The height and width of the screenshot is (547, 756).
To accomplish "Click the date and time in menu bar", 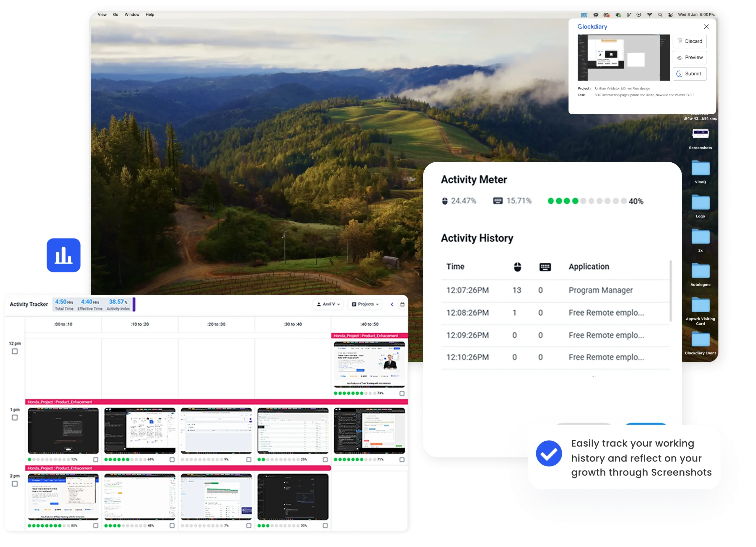I will click(696, 15).
